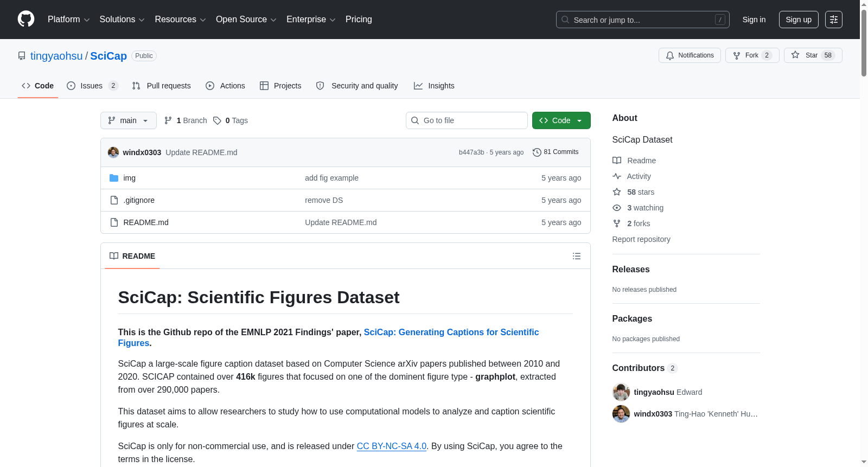Click the book icon on README tab
Image resolution: width=868 pixels, height=467 pixels.
click(114, 256)
